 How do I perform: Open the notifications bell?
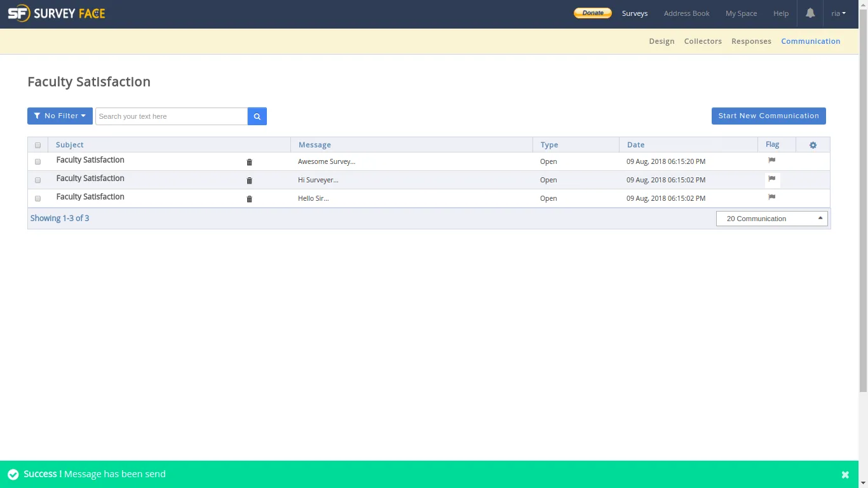(810, 13)
